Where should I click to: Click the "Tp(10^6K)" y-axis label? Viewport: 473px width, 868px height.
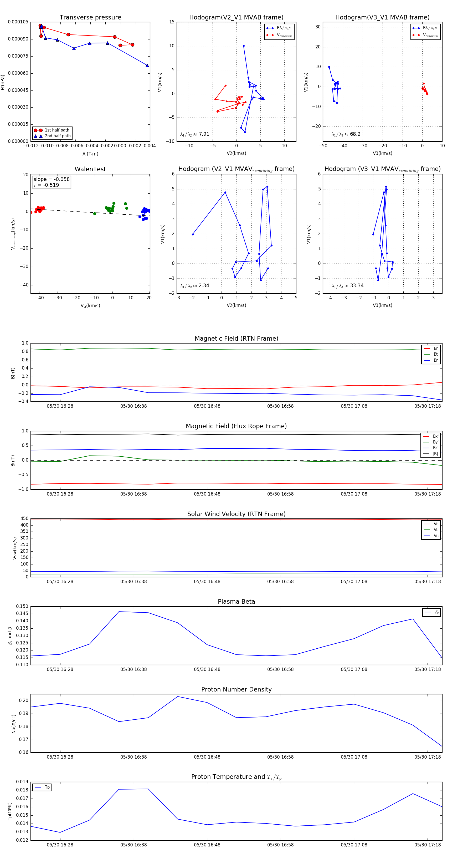pos(10,811)
